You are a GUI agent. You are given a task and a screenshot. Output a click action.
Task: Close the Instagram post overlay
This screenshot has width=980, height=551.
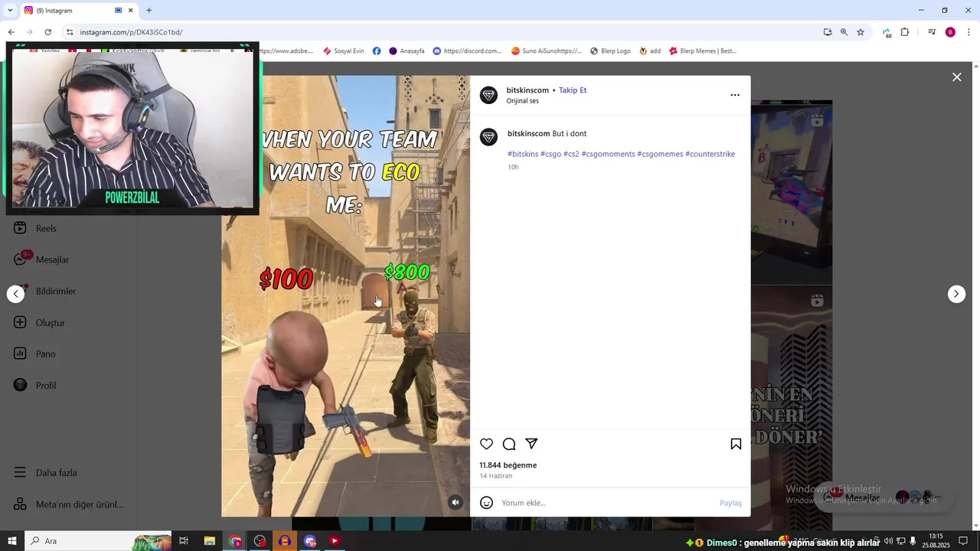pyautogui.click(x=956, y=77)
